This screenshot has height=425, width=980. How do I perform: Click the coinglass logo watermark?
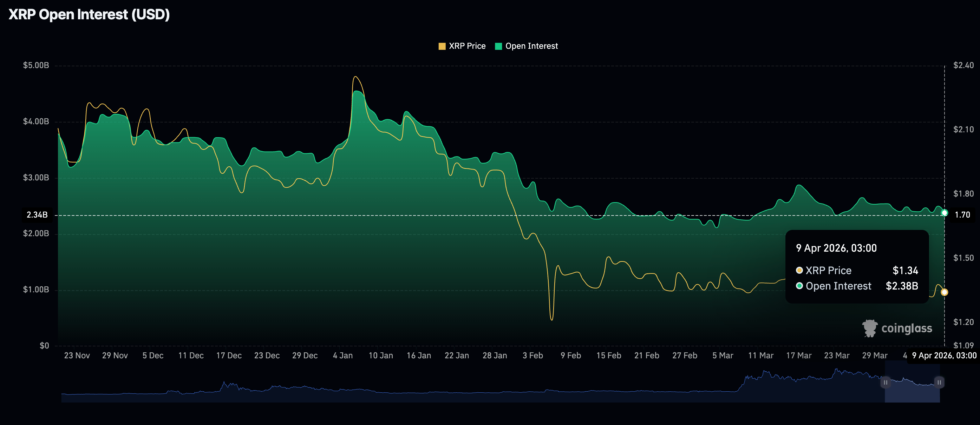897,328
